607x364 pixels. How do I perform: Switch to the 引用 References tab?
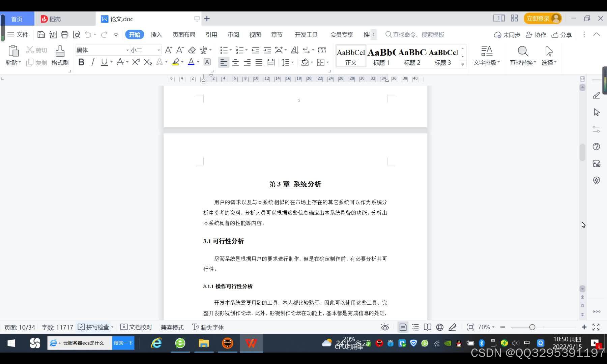[x=211, y=35]
